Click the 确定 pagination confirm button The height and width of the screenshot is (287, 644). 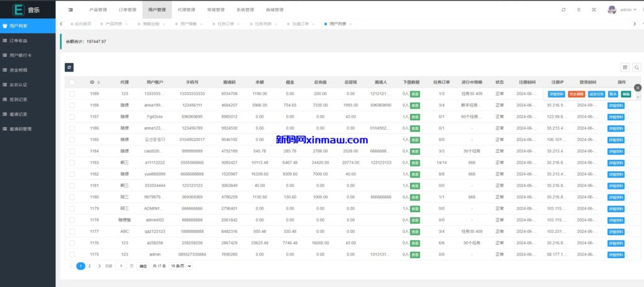[143, 266]
